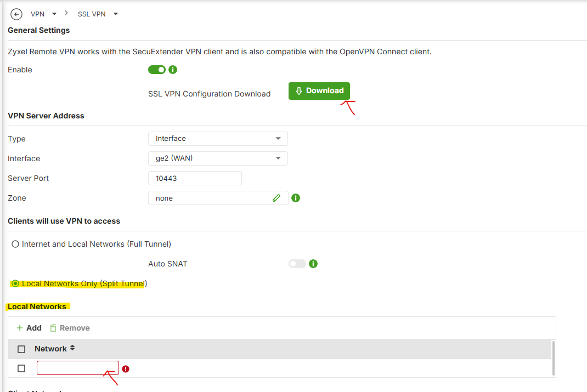Click the VPN Server Address heading
587x392 pixels.
(46, 116)
